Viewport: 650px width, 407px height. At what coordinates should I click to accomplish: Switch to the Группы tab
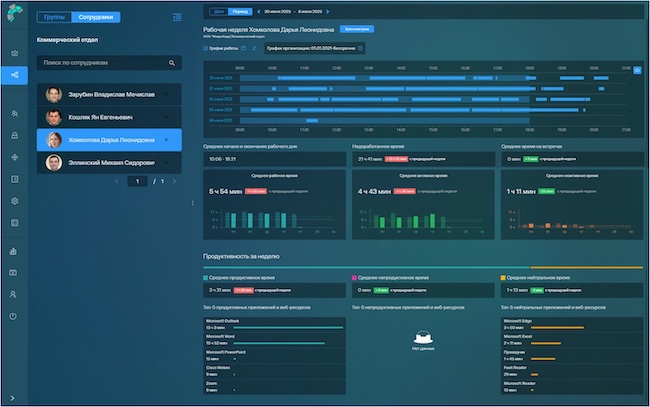[54, 17]
